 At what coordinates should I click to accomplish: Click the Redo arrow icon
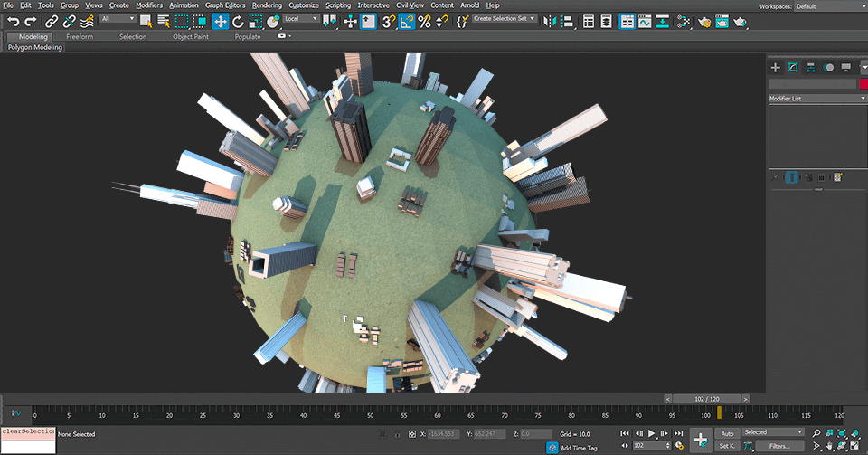tap(31, 22)
